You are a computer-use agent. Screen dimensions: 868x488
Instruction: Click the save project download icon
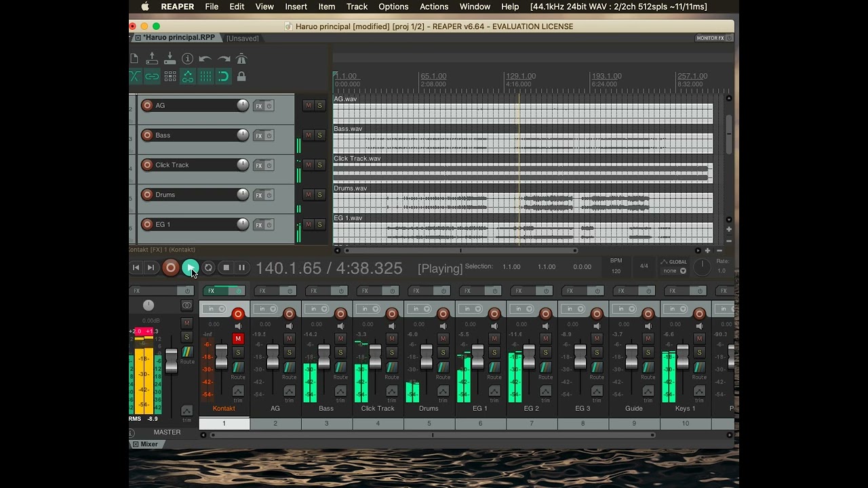(x=170, y=59)
